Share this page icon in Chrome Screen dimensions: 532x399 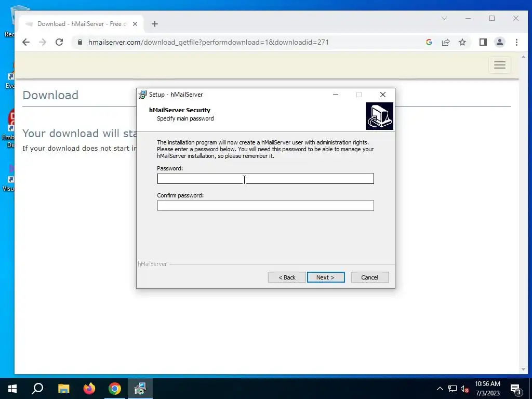[445, 42]
